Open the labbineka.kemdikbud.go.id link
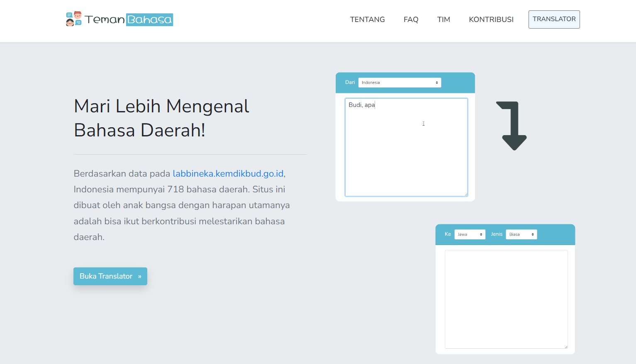 [228, 174]
